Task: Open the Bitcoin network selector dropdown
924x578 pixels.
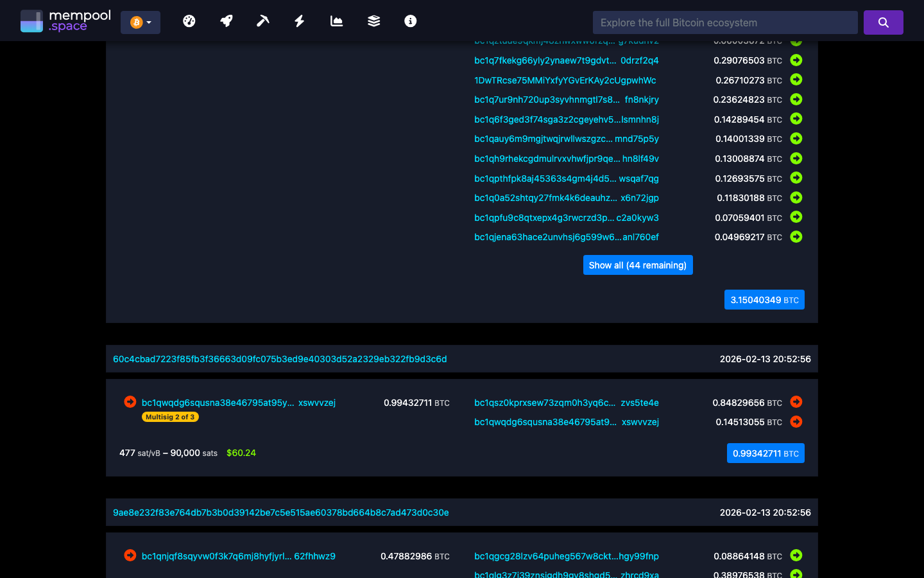Action: (x=141, y=21)
